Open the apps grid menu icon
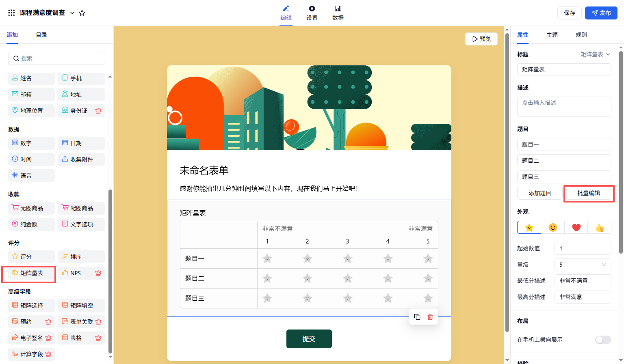The width and height of the screenshot is (624, 364). click(11, 13)
